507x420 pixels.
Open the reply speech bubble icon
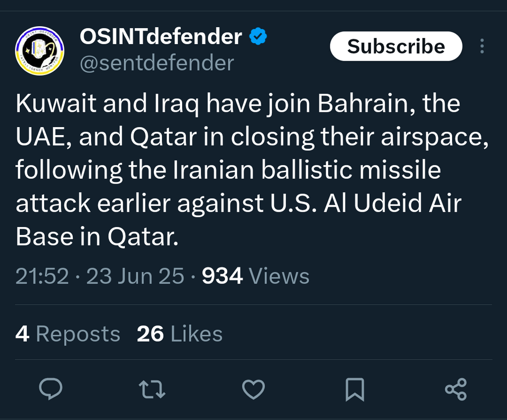click(51, 389)
